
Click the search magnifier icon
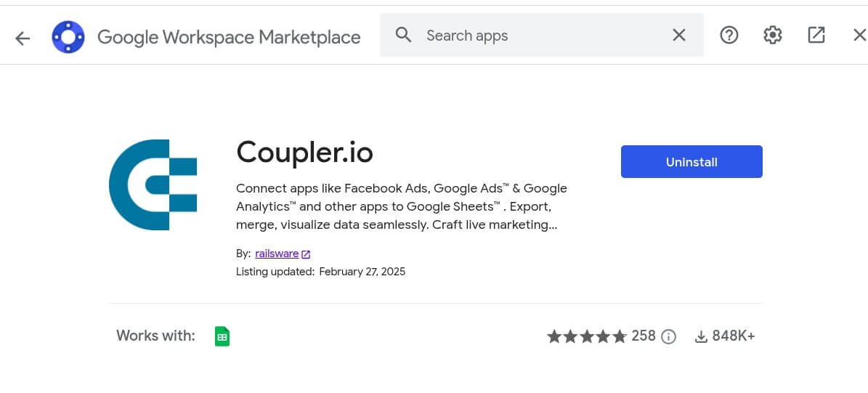403,35
